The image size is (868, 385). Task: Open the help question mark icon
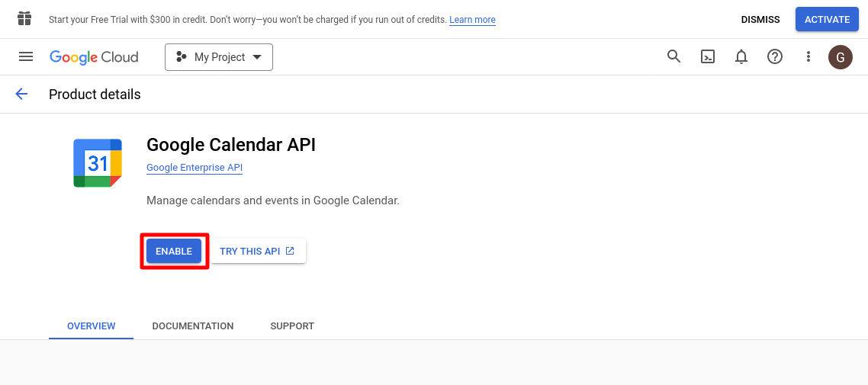(x=775, y=56)
